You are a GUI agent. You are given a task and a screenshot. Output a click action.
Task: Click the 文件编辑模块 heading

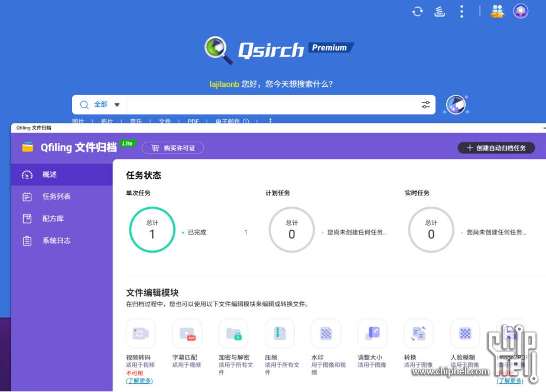(x=152, y=293)
